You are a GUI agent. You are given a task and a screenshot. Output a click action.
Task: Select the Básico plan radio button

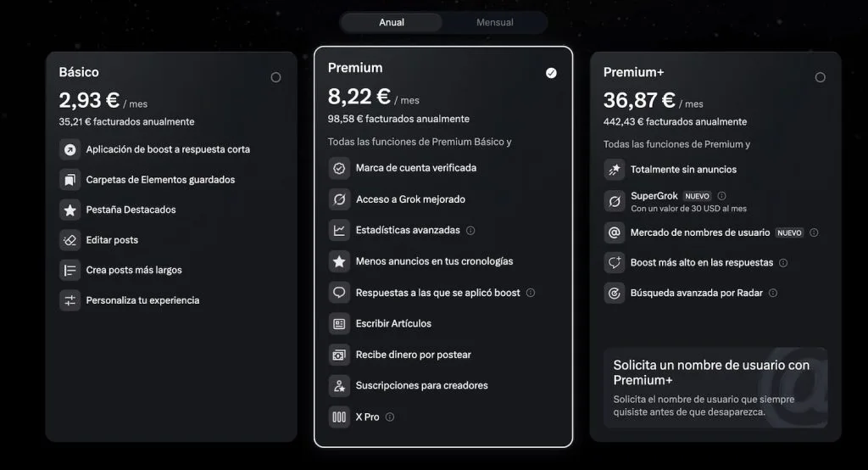(275, 77)
